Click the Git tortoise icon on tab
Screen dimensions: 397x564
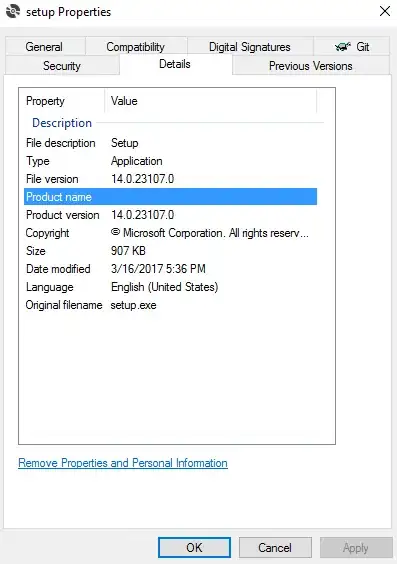tap(342, 47)
